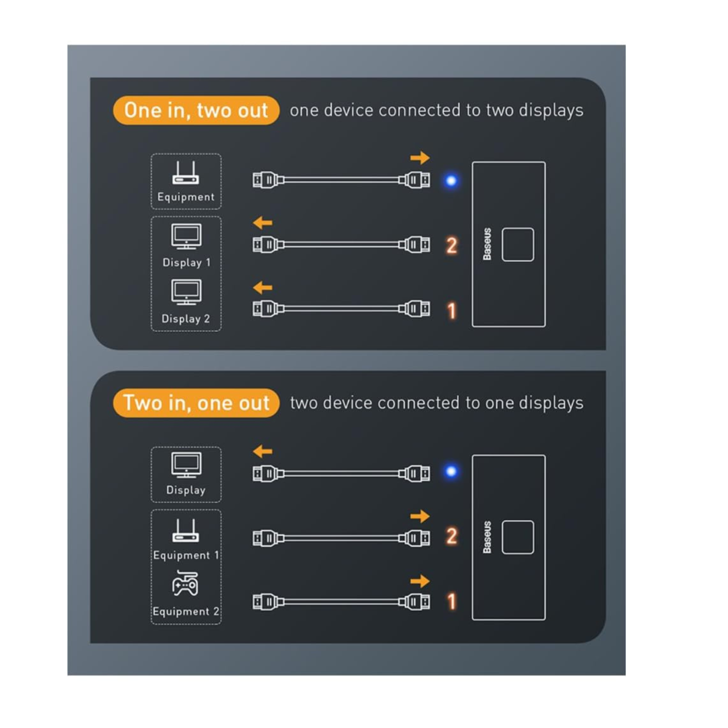
Task: Click the square switch button on top Baseus device
Action: tap(518, 245)
